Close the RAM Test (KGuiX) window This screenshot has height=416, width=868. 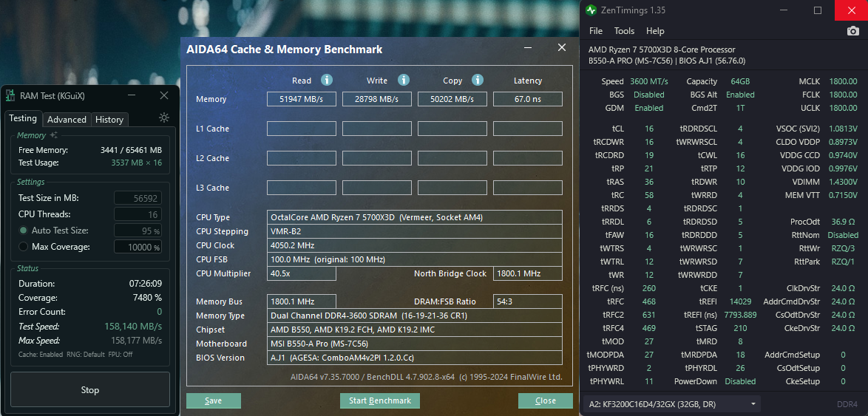click(164, 96)
